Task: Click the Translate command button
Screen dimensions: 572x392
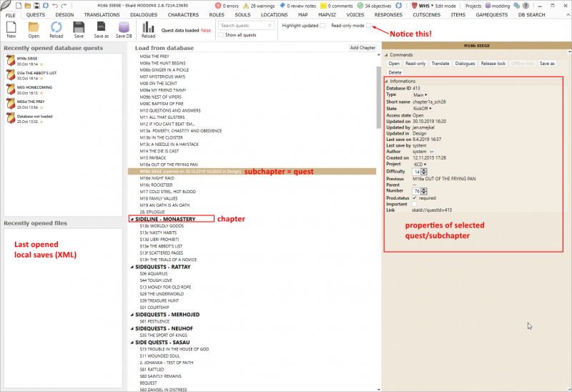Action: point(440,64)
